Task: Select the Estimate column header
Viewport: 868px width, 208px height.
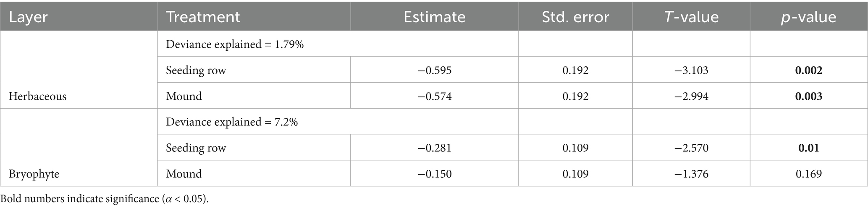Action: tap(434, 17)
